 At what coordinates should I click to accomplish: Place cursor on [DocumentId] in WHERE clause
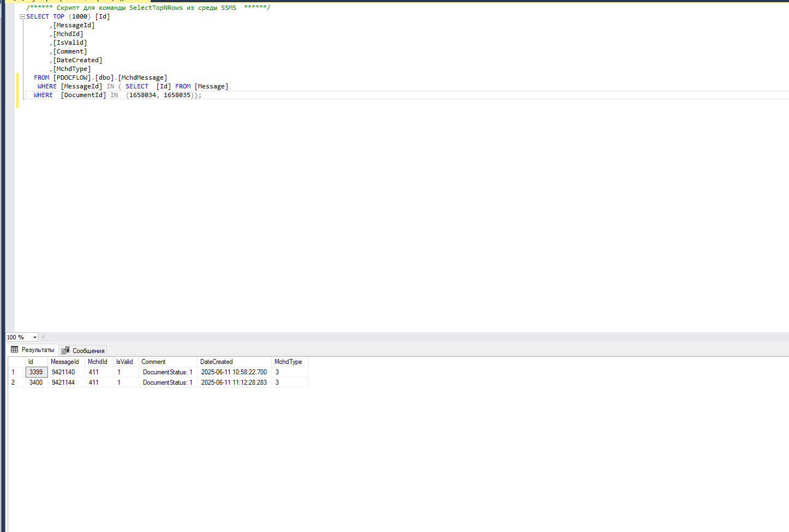pyautogui.click(x=83, y=95)
